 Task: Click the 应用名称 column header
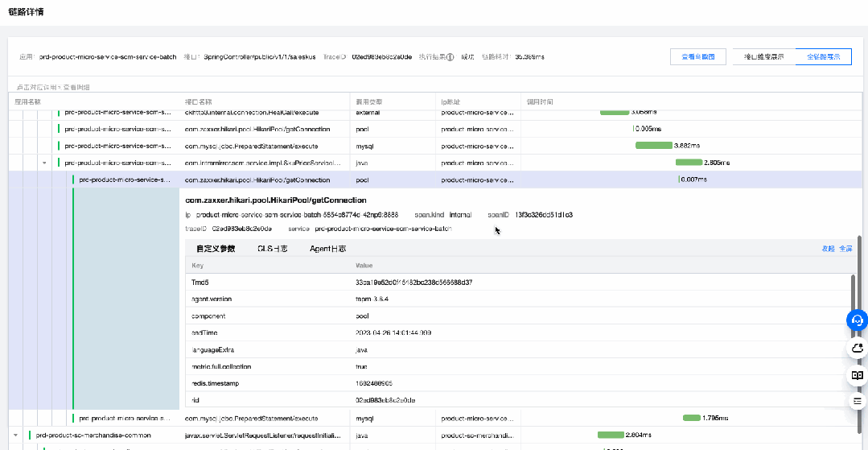click(x=27, y=102)
